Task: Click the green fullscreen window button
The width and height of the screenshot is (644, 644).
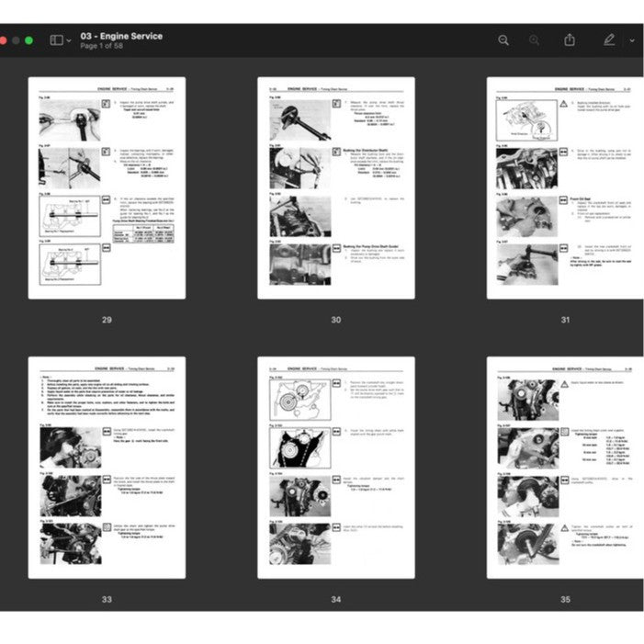Action: [28, 40]
